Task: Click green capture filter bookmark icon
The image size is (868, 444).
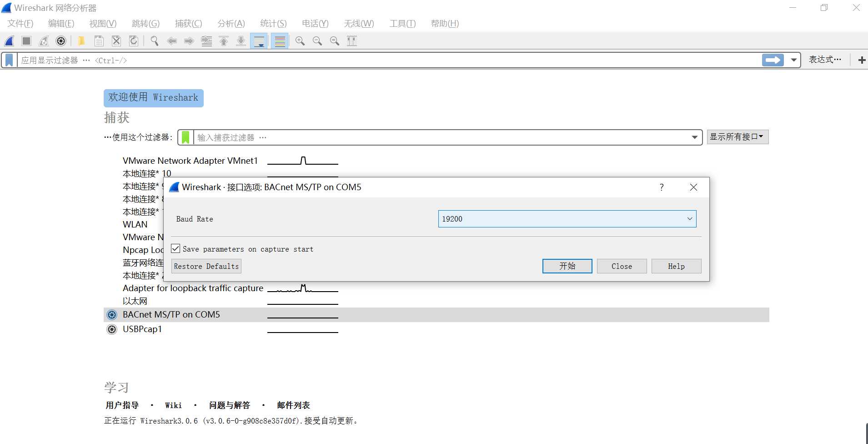Action: coord(186,137)
